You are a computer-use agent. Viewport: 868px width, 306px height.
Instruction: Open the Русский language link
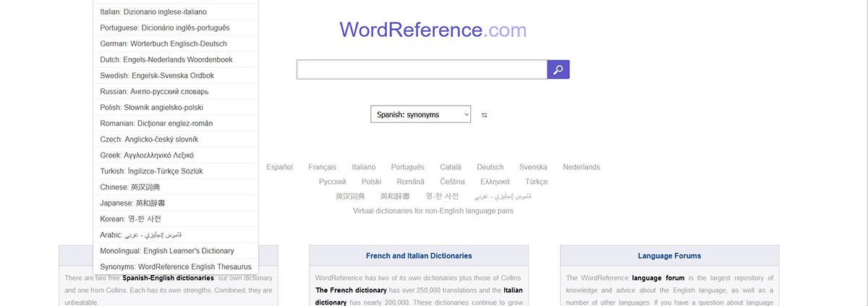[333, 182]
